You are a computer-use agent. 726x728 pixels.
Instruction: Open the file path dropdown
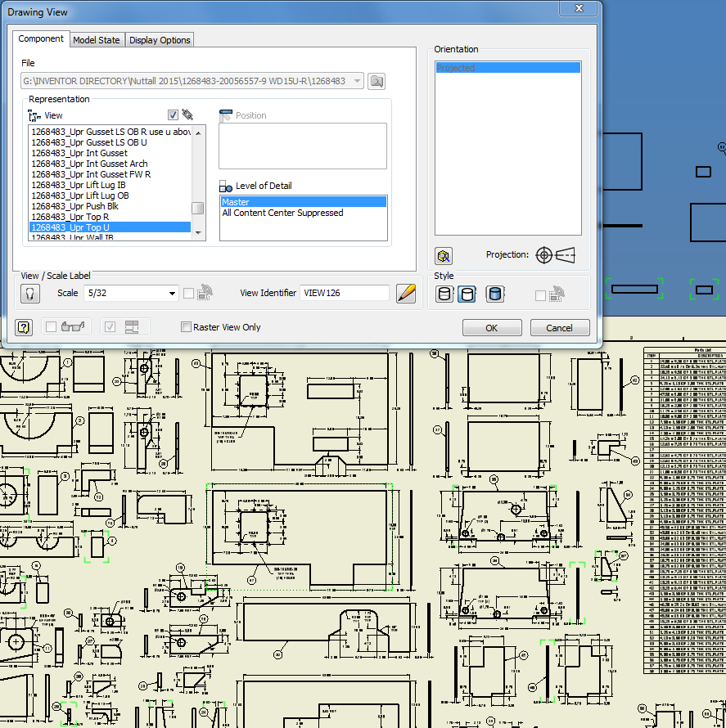click(358, 81)
